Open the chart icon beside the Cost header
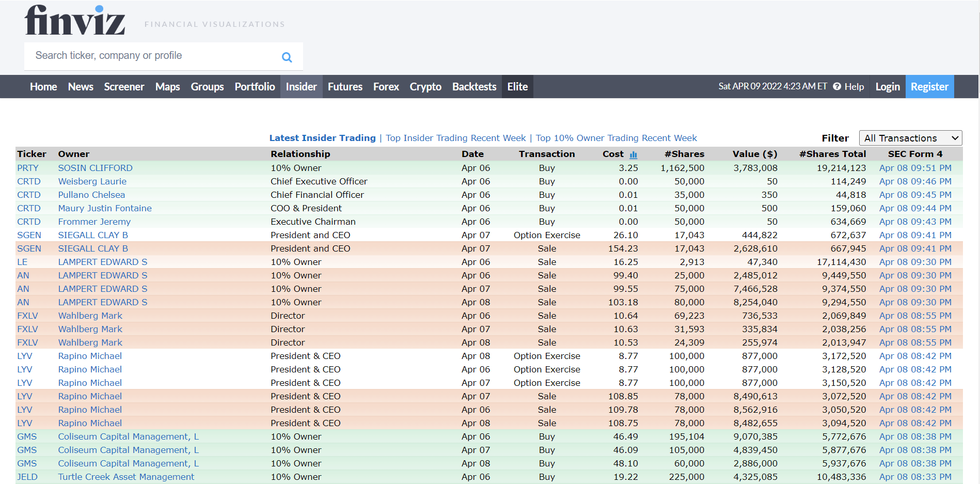Viewport: 980px width, 484px height. (634, 154)
